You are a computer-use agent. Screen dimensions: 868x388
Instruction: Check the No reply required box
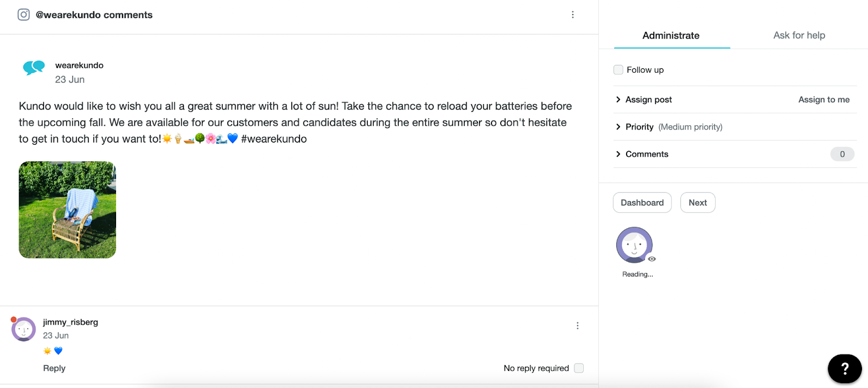pyautogui.click(x=579, y=368)
